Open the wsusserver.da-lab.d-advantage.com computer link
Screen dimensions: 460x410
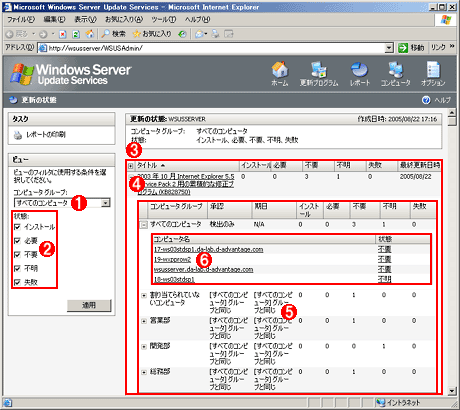(x=203, y=269)
